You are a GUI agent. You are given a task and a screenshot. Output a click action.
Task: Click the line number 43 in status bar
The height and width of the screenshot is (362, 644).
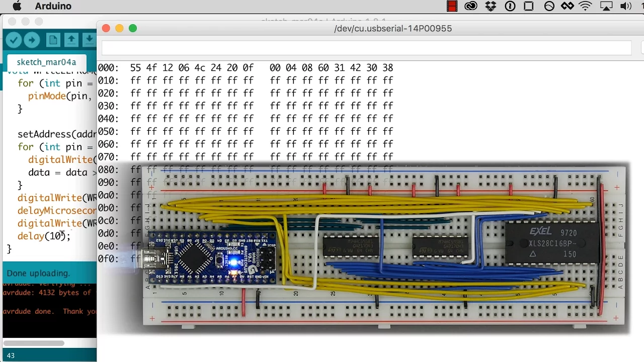(11, 355)
